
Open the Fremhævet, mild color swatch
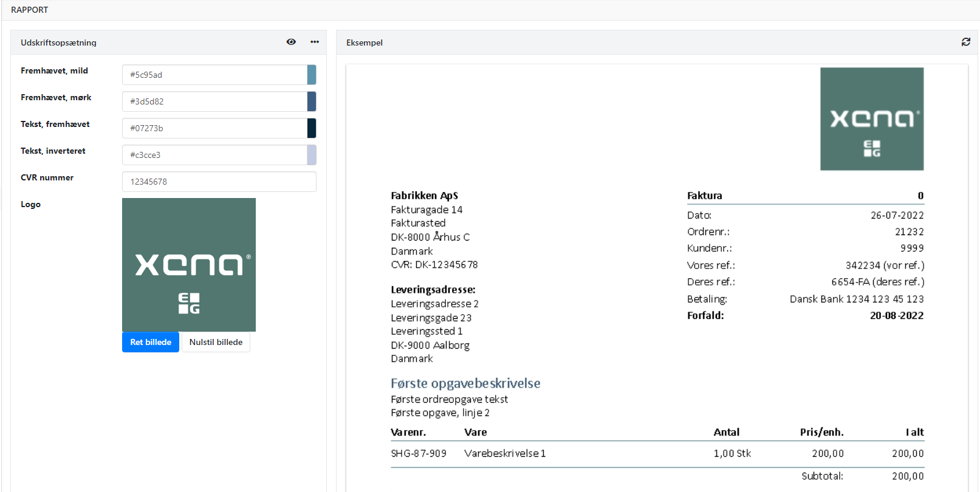tap(312, 75)
